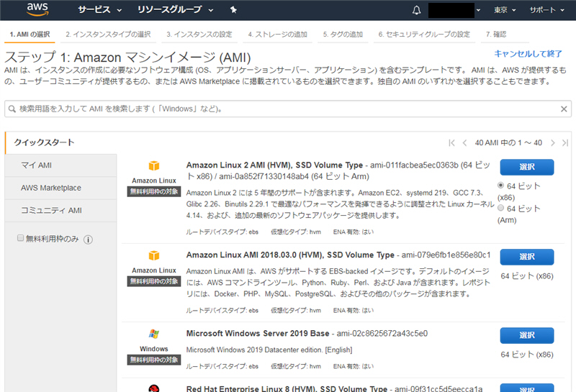Select the 1. AMI の選択 step tab
Image resolution: width=576 pixels, height=392 pixels.
tap(30, 35)
